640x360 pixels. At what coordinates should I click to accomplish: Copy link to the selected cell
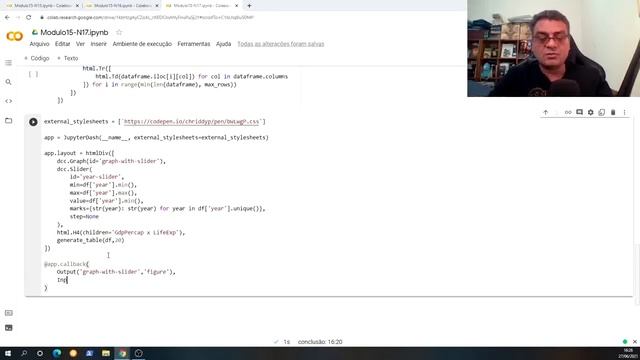pos(568,112)
